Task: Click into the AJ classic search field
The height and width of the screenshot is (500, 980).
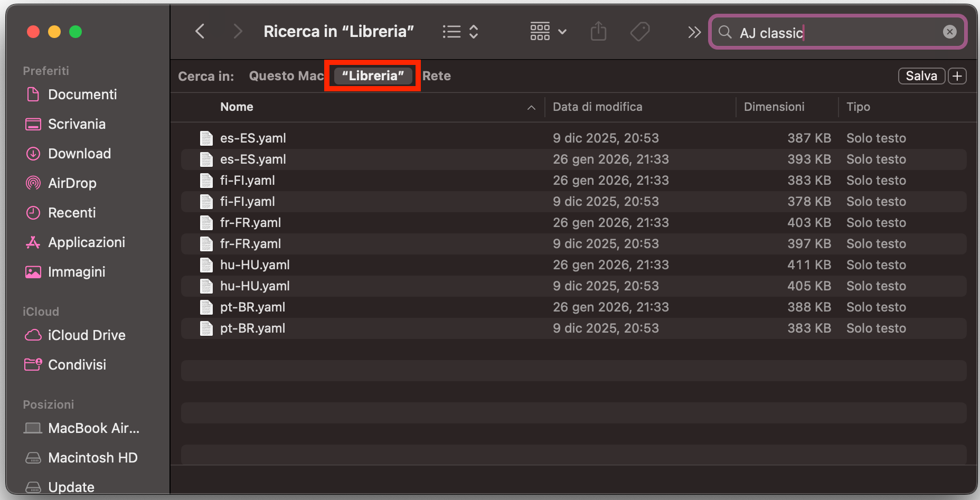Action: click(840, 33)
